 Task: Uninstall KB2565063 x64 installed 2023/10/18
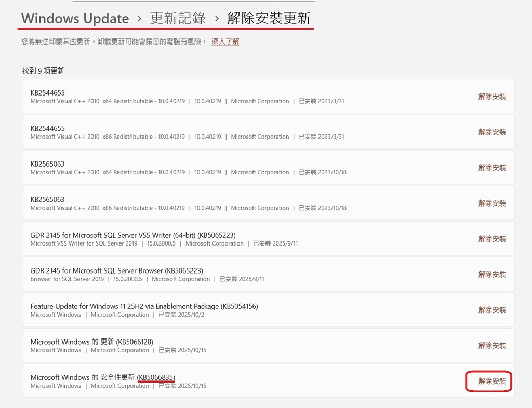point(492,168)
